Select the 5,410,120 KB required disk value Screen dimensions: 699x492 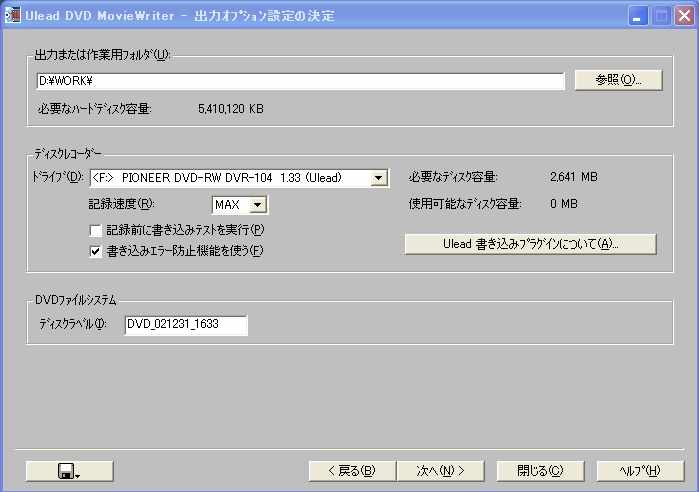pyautogui.click(x=230, y=109)
